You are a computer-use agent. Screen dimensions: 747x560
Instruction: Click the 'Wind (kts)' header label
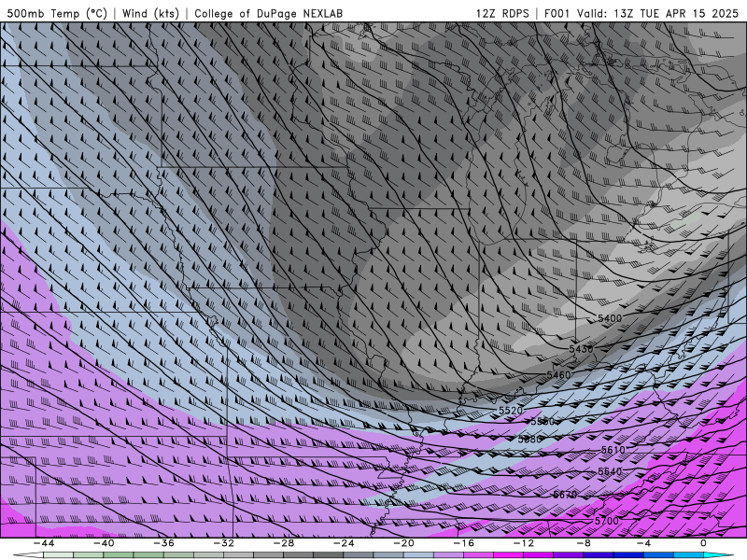click(150, 13)
